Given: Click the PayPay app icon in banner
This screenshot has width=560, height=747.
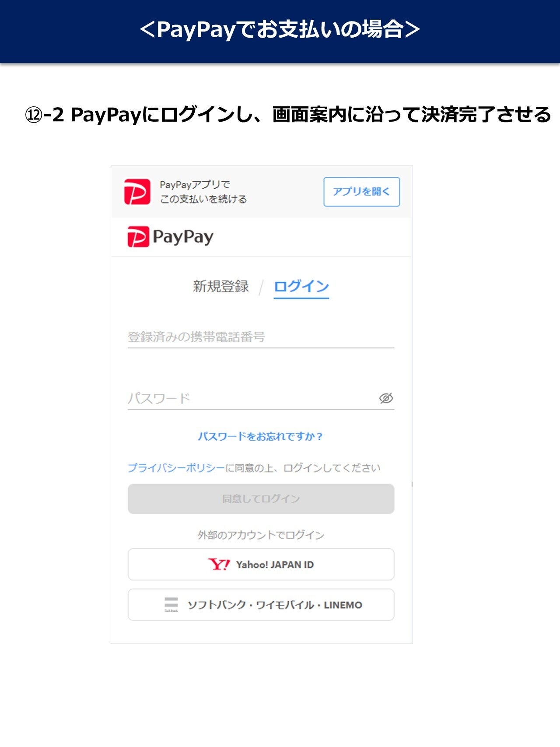Looking at the screenshot, I should tap(137, 192).
